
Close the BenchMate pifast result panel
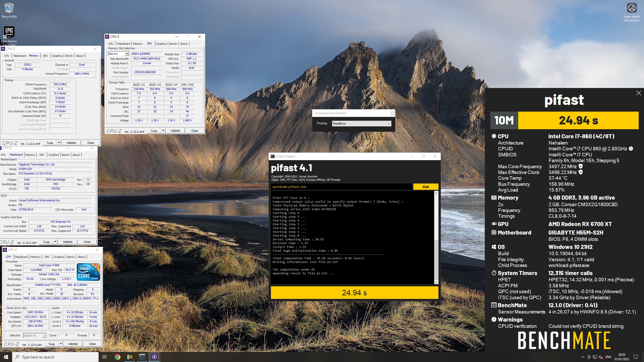tap(638, 93)
